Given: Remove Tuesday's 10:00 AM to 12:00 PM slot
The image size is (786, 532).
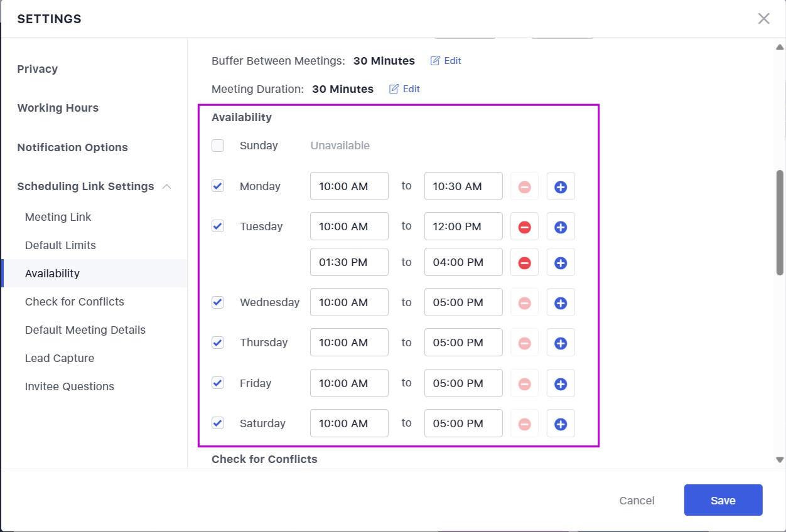Looking at the screenshot, I should coord(524,227).
